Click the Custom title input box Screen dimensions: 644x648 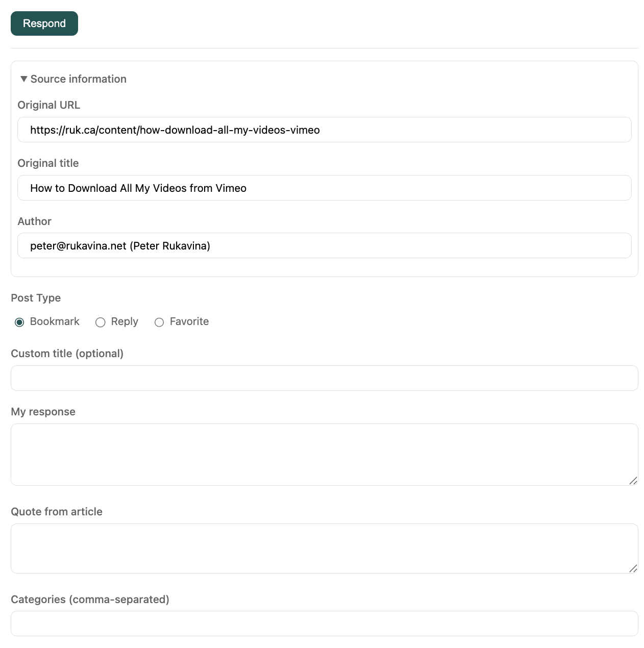324,378
